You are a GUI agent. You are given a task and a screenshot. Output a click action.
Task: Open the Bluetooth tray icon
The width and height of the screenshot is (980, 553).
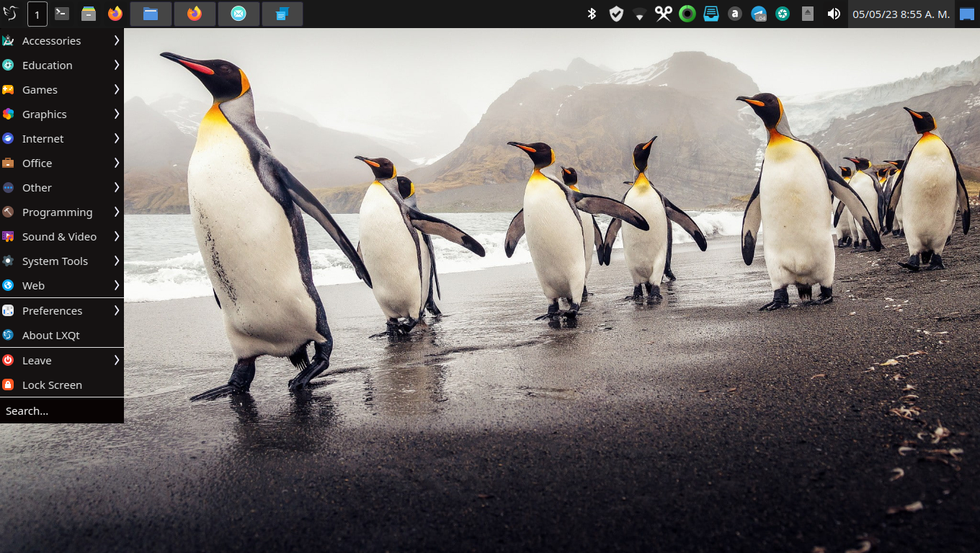pyautogui.click(x=592, y=14)
